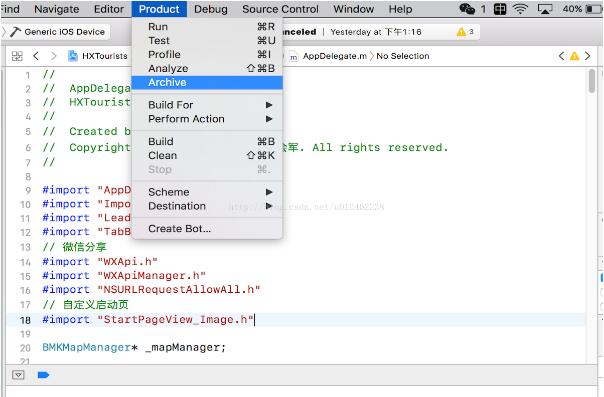This screenshot has width=604, height=397.
Task: Open the Help menu
Action: tap(400, 9)
